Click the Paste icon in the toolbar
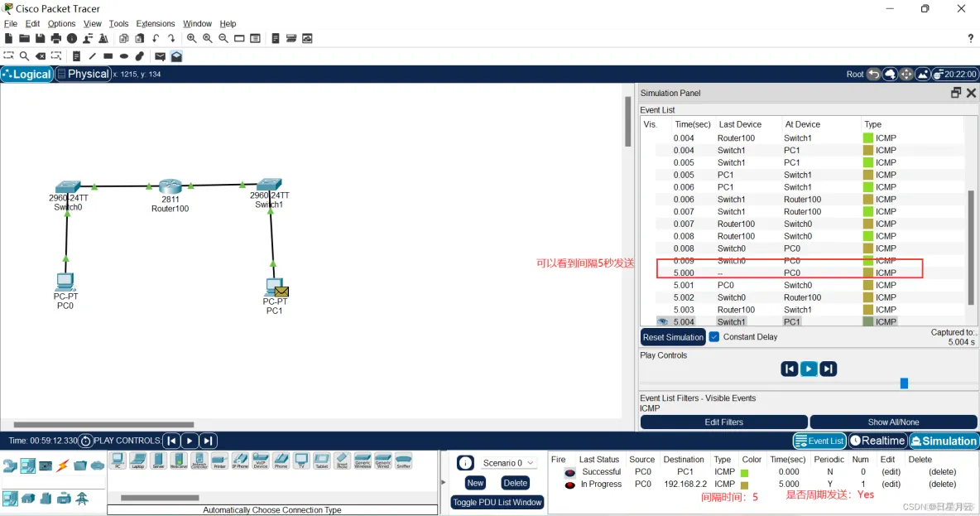Viewport: 980px width, 516px height. [139, 39]
